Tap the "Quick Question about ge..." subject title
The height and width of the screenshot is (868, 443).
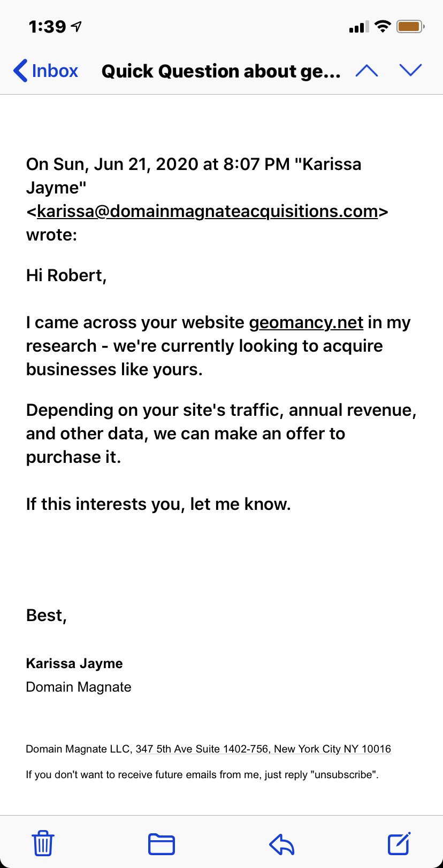[221, 71]
